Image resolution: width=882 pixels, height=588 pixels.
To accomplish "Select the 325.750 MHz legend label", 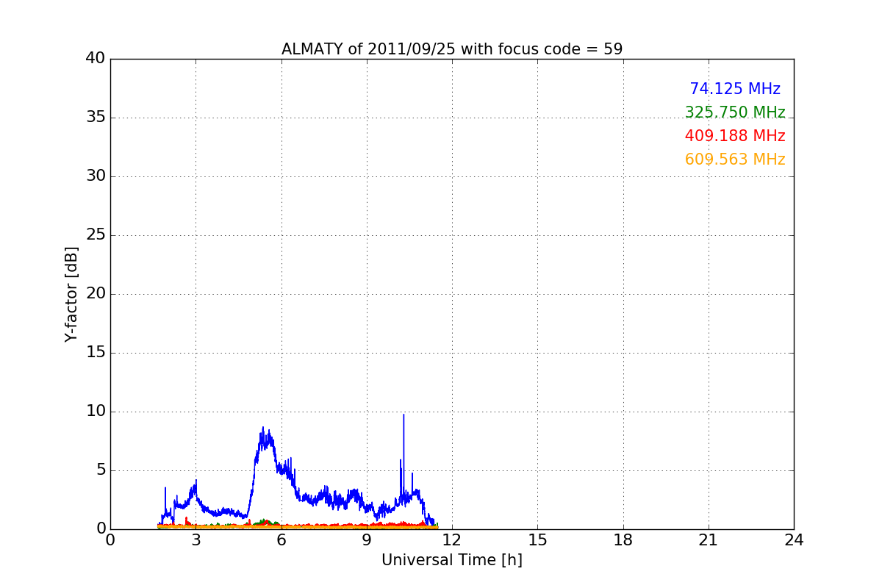I will click(735, 112).
